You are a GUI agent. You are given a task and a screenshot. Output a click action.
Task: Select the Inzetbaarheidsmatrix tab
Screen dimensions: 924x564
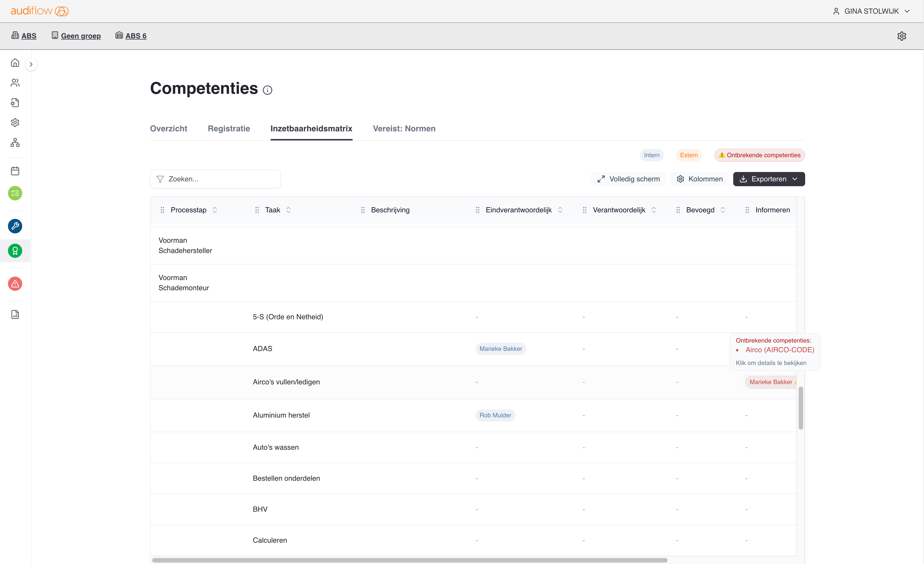tap(311, 128)
